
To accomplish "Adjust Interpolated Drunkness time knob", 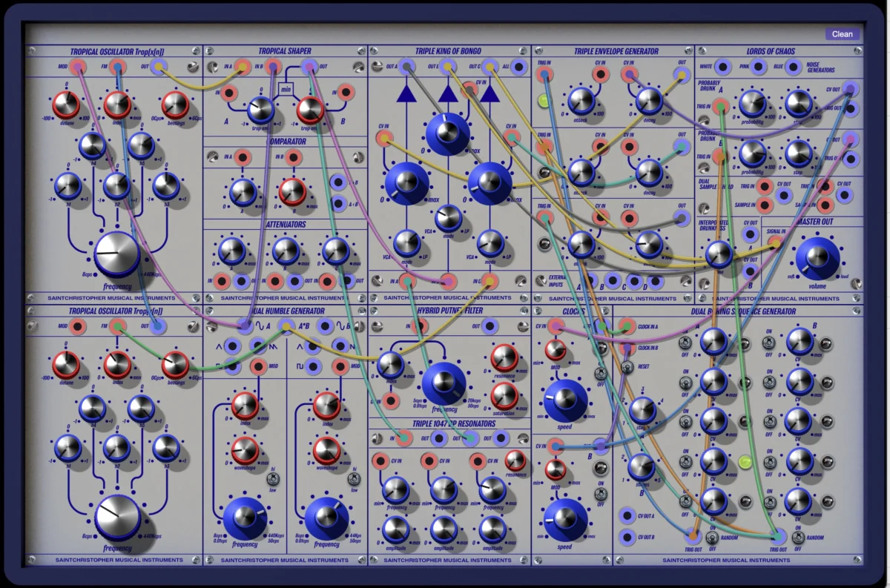I will (718, 254).
